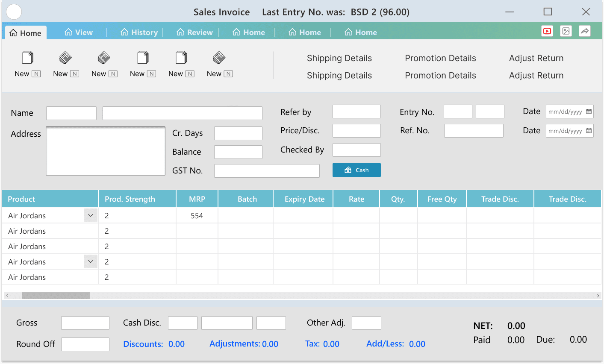The height and width of the screenshot is (364, 604).
Task: Open the calendar icon in the first Date field
Action: (x=589, y=112)
